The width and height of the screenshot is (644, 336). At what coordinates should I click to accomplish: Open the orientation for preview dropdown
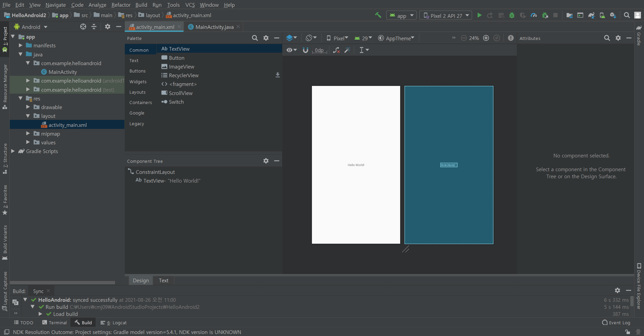311,38
